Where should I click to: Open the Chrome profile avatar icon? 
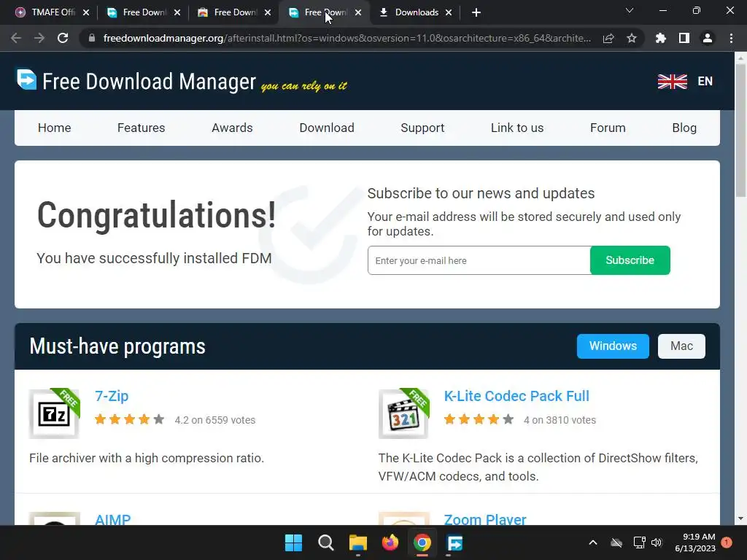708,38
